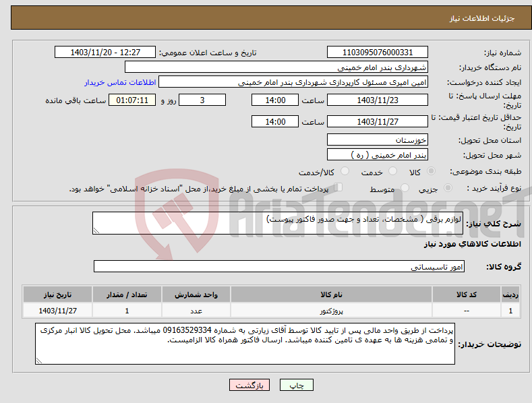Click the بازگشت back button
Screen dimensions: 532x403
(249, 385)
